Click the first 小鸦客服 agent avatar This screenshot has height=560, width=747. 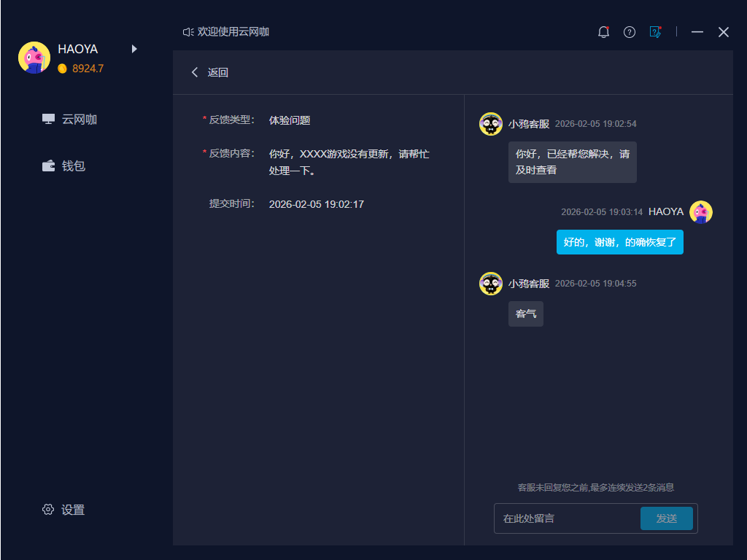click(491, 124)
